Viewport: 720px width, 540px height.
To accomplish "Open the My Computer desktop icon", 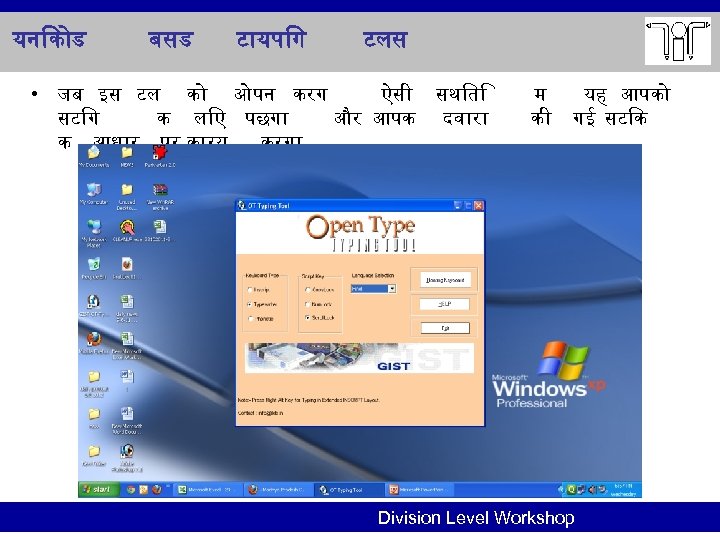I will (x=94, y=193).
